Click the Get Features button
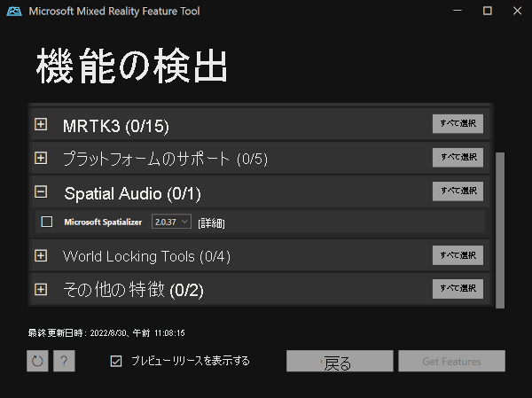 [451, 362]
